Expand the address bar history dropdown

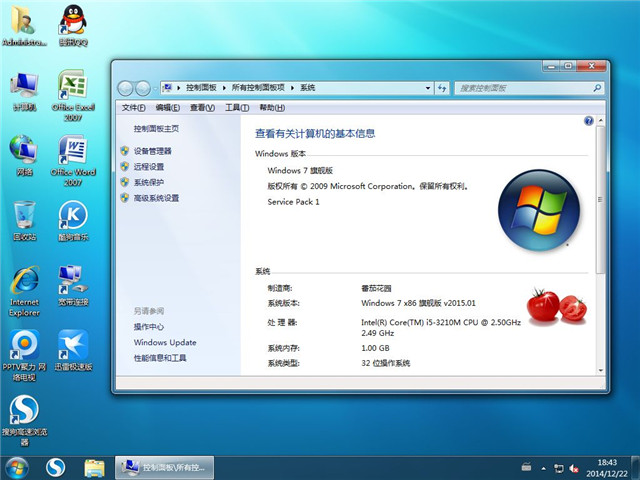click(428, 88)
